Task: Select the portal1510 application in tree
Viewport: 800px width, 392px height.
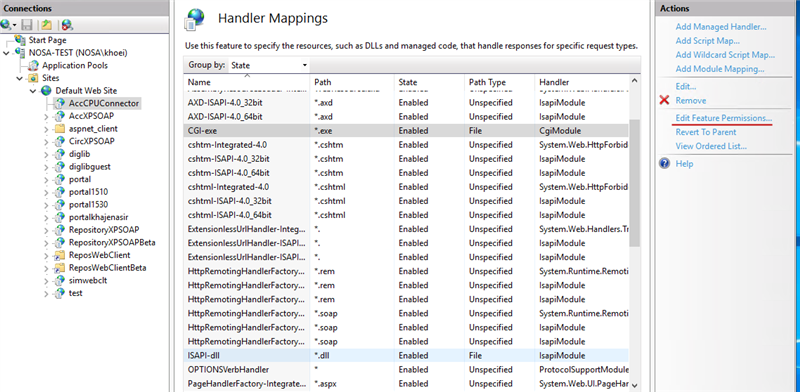Action: [x=88, y=192]
